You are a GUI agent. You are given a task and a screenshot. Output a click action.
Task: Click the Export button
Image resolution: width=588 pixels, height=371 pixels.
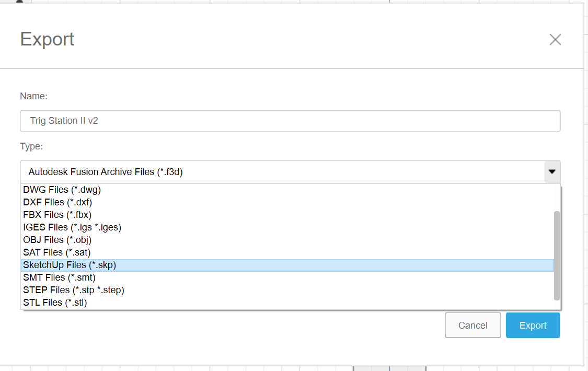pos(533,325)
